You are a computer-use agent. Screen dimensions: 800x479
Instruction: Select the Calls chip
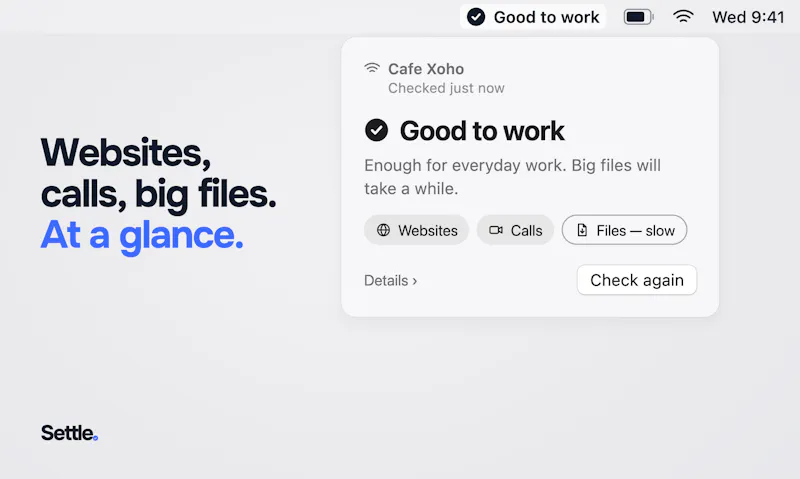click(x=515, y=230)
